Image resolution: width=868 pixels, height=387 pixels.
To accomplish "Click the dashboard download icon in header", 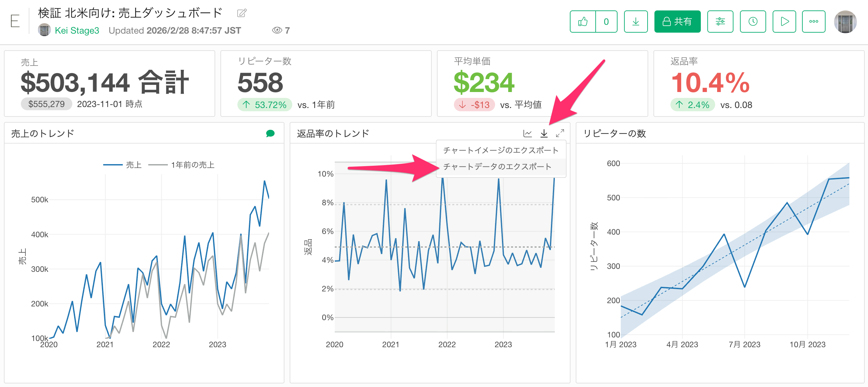I will click(x=635, y=22).
